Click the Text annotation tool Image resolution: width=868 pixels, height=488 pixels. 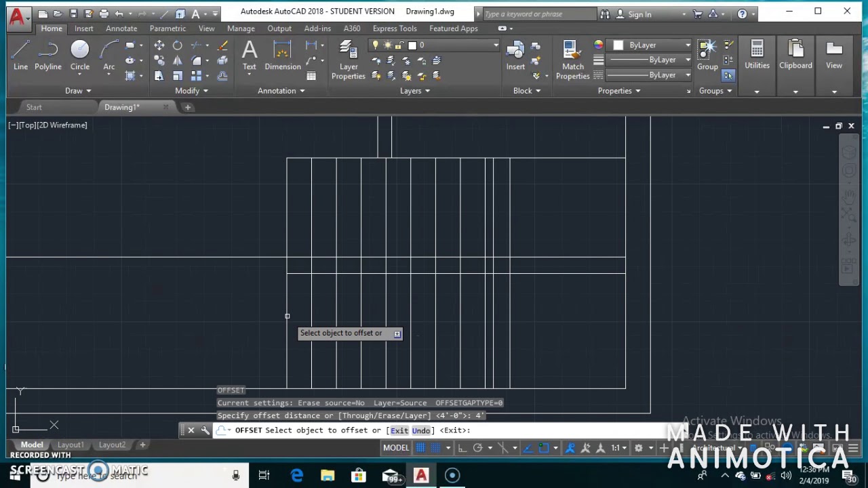(250, 55)
